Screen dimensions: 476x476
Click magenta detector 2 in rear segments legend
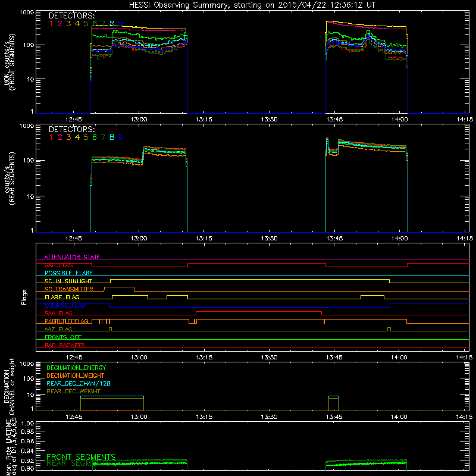[60, 137]
